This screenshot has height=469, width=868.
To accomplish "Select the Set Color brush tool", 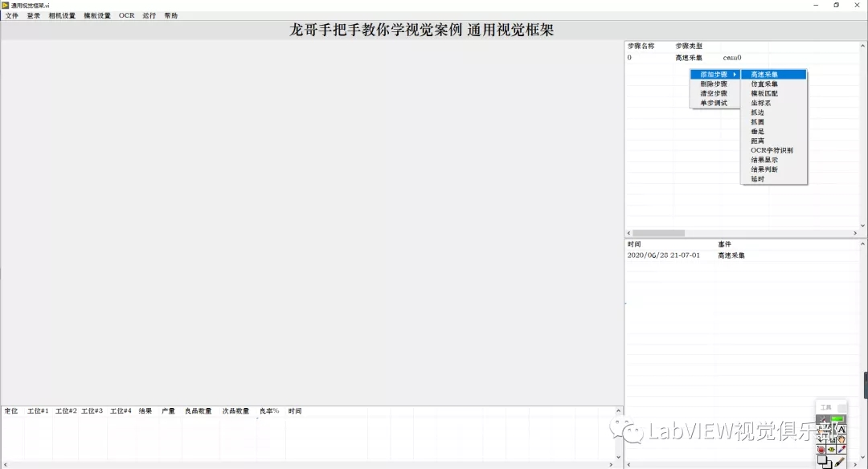I will pyautogui.click(x=840, y=461).
